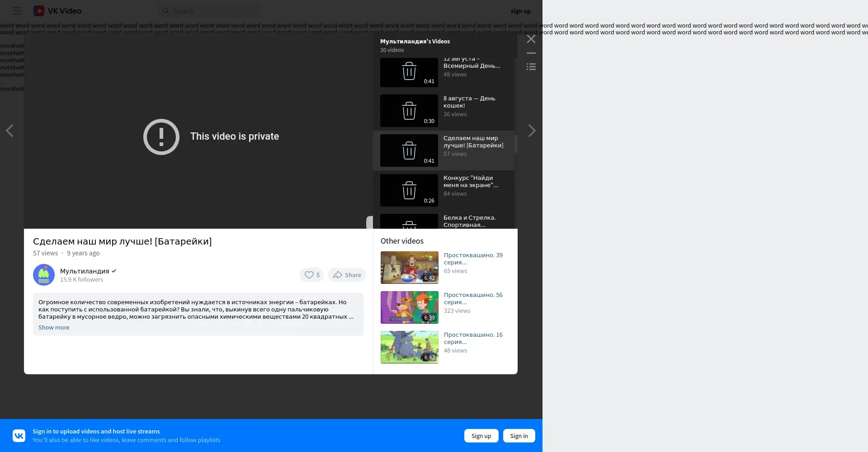Click the playlist scrollbar thumb
The height and width of the screenshot is (452, 868).
tap(516, 144)
